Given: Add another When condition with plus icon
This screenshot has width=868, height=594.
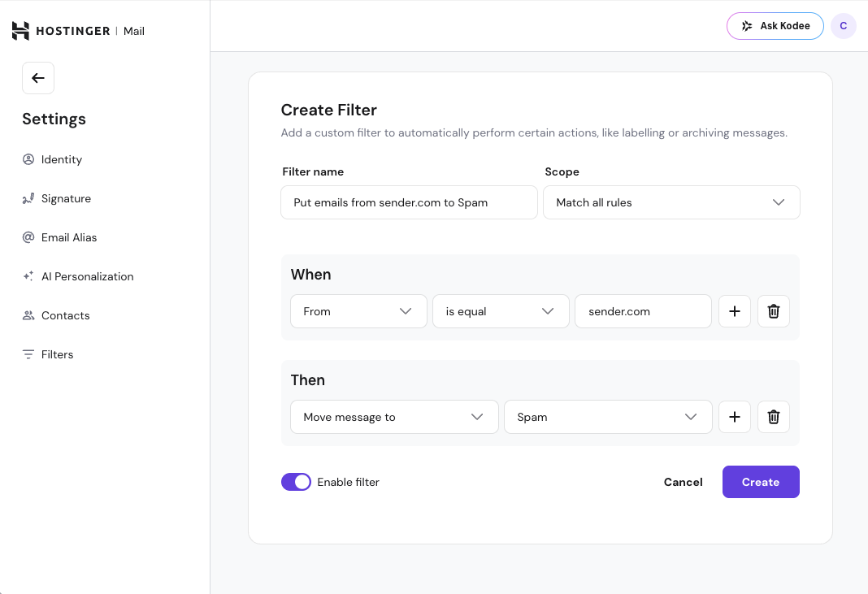Looking at the screenshot, I should (734, 311).
